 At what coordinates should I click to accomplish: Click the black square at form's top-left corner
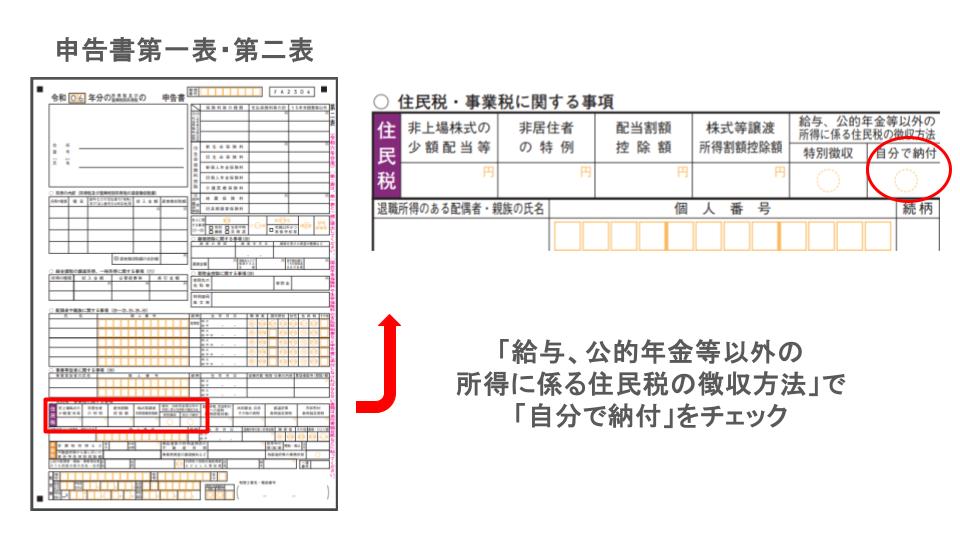[x=38, y=91]
